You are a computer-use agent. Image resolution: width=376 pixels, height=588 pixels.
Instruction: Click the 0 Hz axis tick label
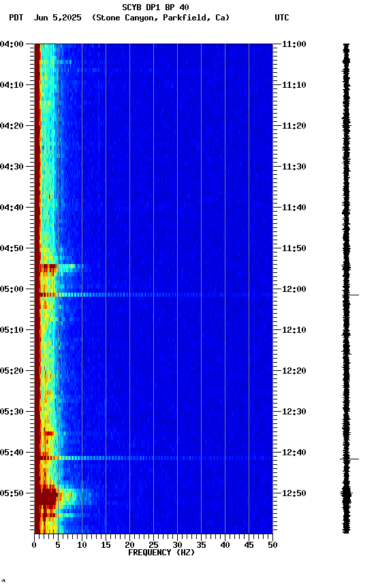point(35,545)
